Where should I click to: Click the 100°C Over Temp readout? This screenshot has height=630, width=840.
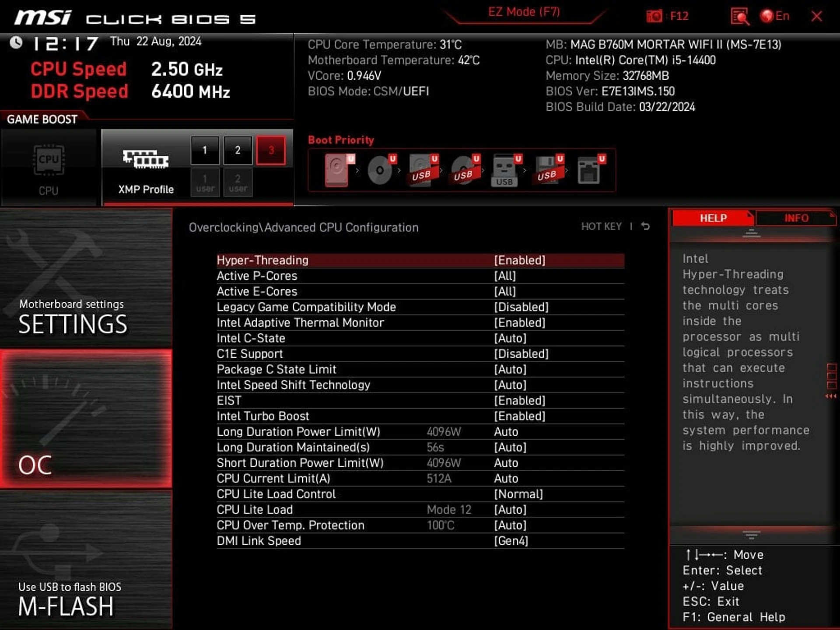coord(441,525)
